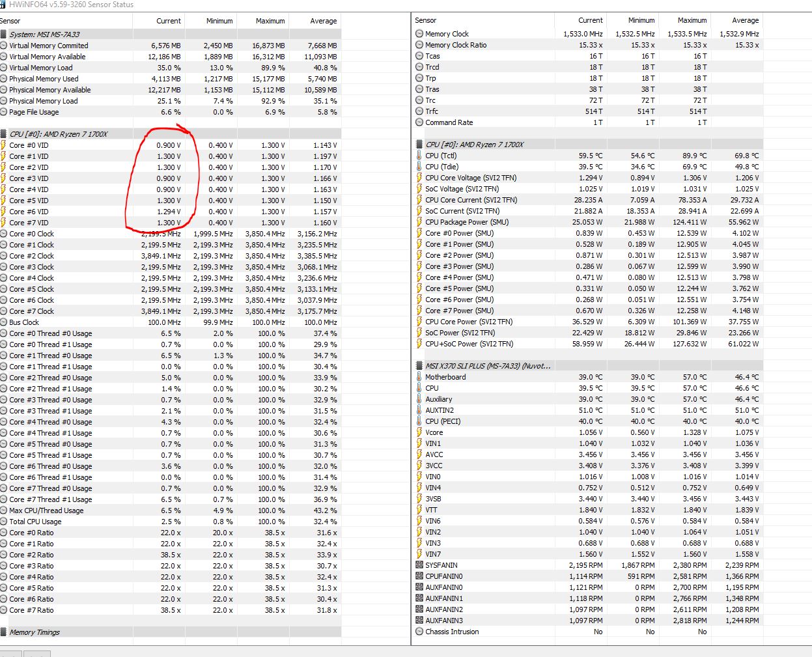Click the Maximum column header above 16,873 MB
The width and height of the screenshot is (812, 657).
point(262,21)
